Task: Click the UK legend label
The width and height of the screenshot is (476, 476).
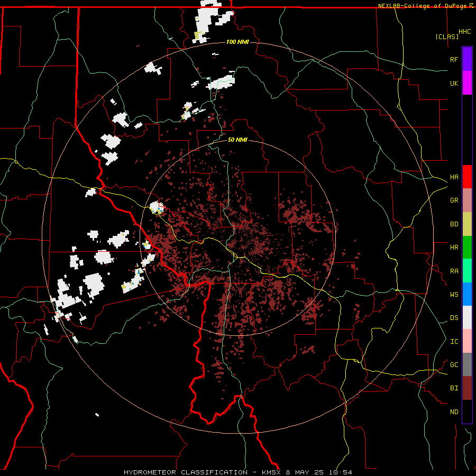Action: tap(454, 83)
